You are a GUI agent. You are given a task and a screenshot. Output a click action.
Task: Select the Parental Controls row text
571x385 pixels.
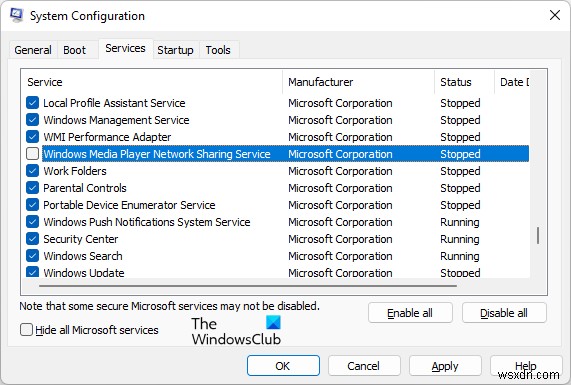point(85,188)
